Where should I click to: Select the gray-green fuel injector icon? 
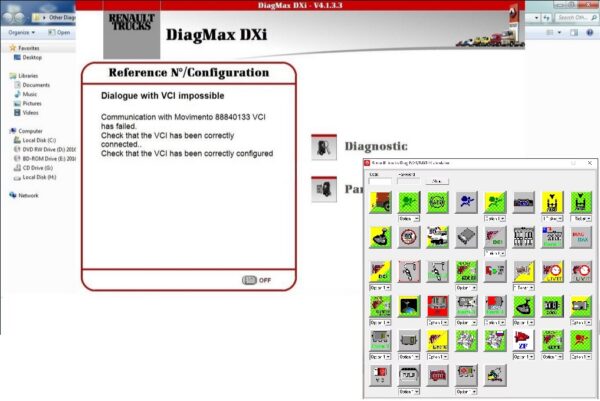pyautogui.click(x=437, y=271)
